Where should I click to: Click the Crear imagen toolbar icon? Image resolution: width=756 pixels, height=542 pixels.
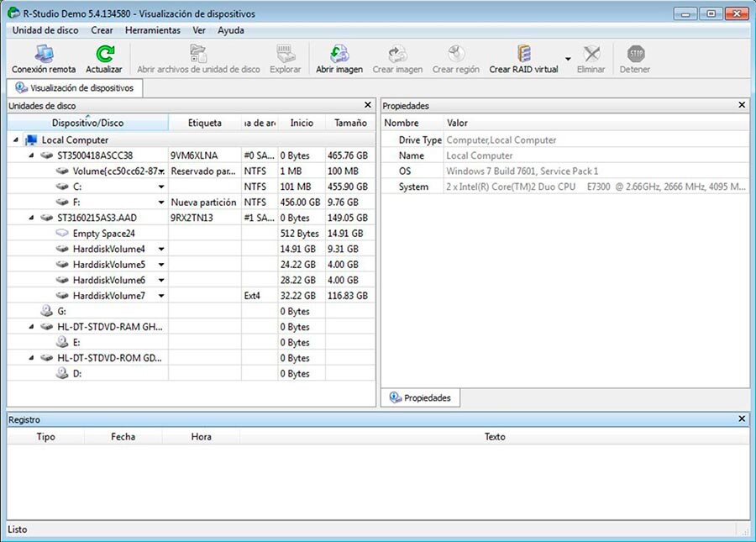[x=398, y=54]
